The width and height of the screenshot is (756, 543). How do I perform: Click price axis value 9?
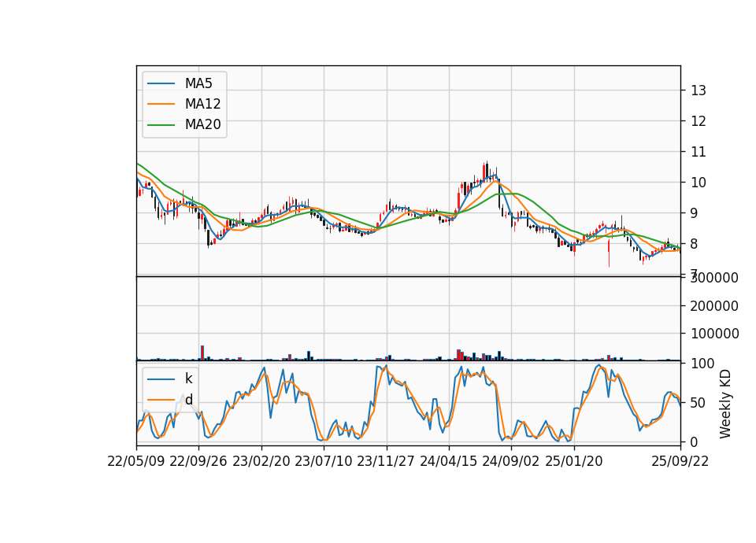(x=695, y=213)
